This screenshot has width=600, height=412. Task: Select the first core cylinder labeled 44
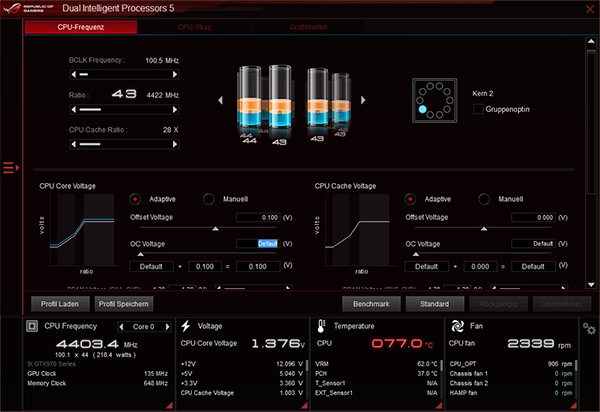pyautogui.click(x=249, y=98)
